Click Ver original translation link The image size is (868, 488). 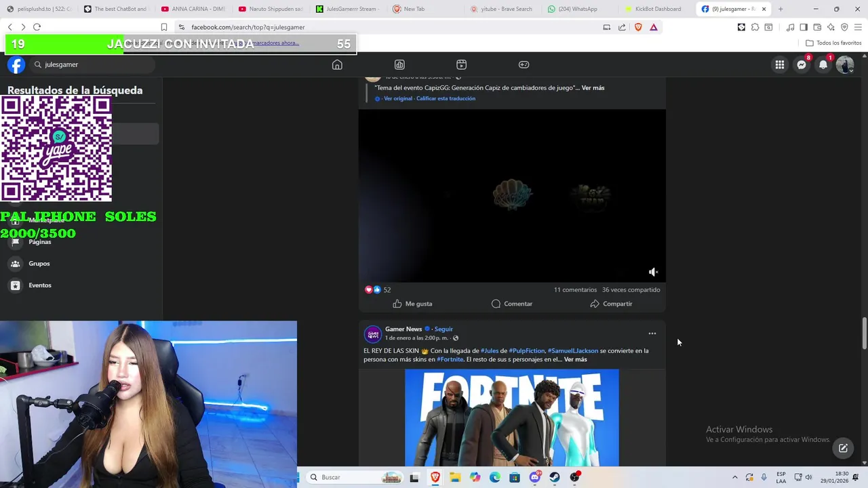coord(398,98)
